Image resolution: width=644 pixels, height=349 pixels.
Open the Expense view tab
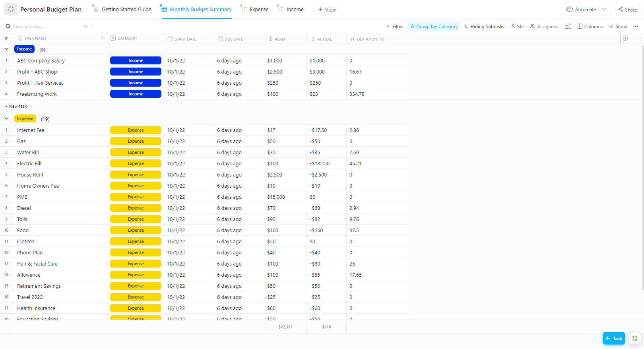click(255, 9)
